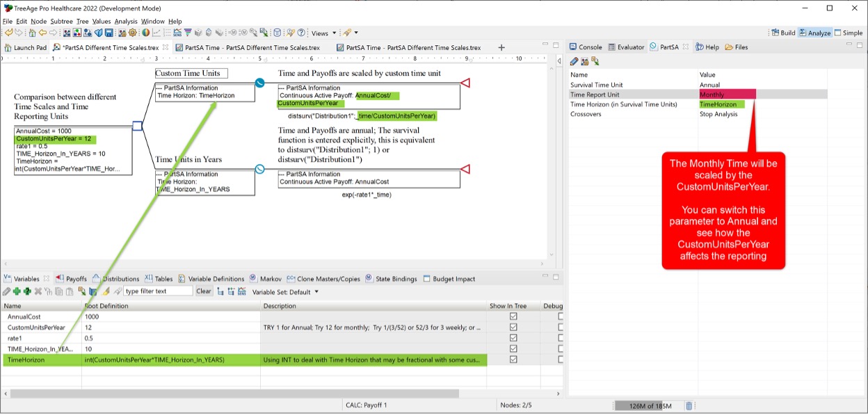Click the gear preferences icon in toolbar
Screen dimensions: 868x415
point(133,33)
